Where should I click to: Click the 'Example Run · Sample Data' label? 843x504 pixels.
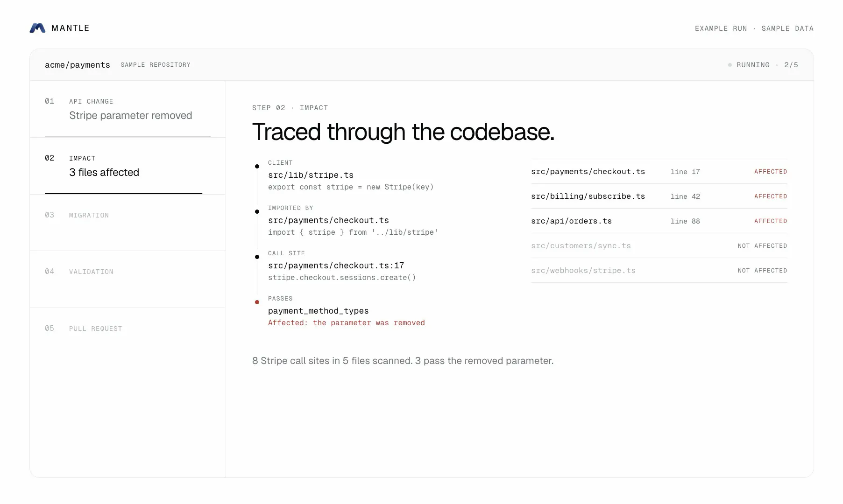coord(754,28)
